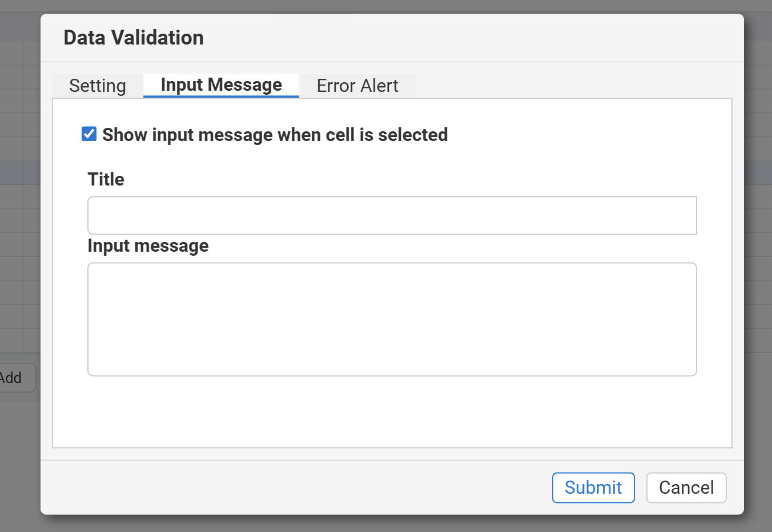This screenshot has height=532, width=772.
Task: Click the empty tab strip right of Error Alert
Action: tap(571, 86)
